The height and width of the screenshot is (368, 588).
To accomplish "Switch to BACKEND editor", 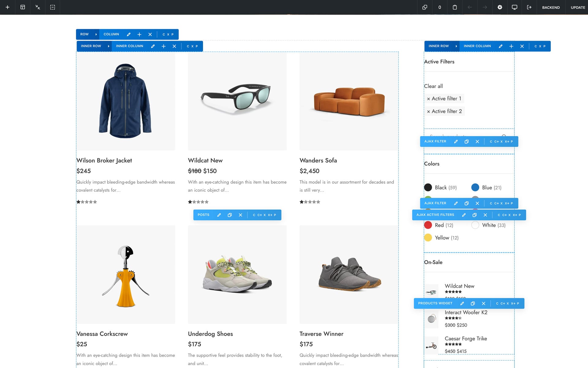I will (x=551, y=7).
